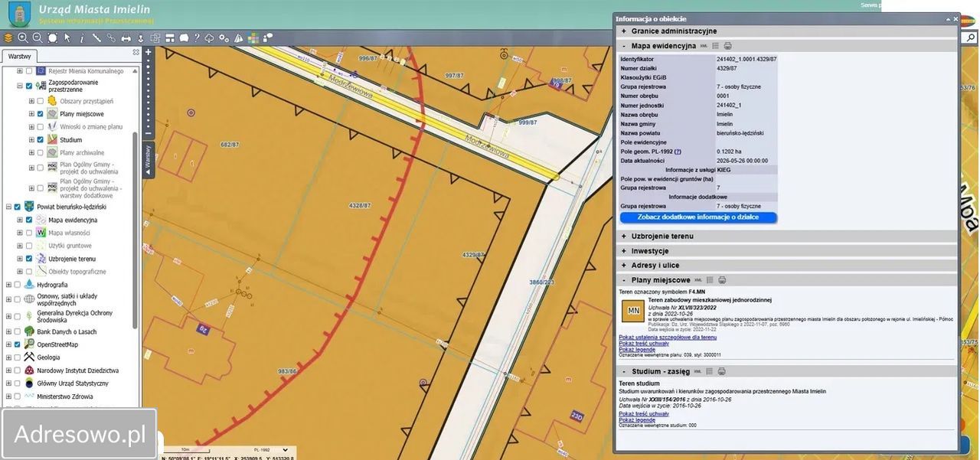The width and height of the screenshot is (980, 460).
Task: Print the Studium - zasięg section
Action: pyautogui.click(x=721, y=371)
